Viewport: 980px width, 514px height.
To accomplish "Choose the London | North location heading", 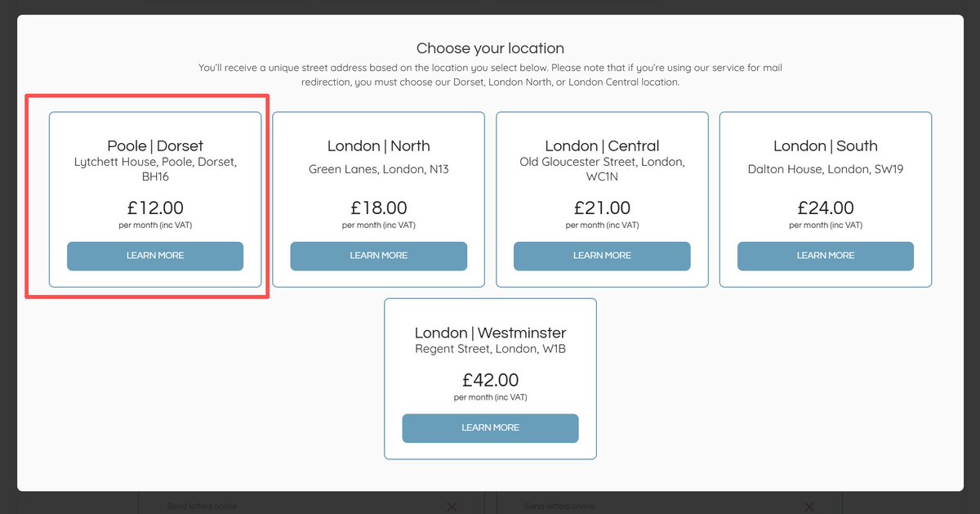I will 378,146.
